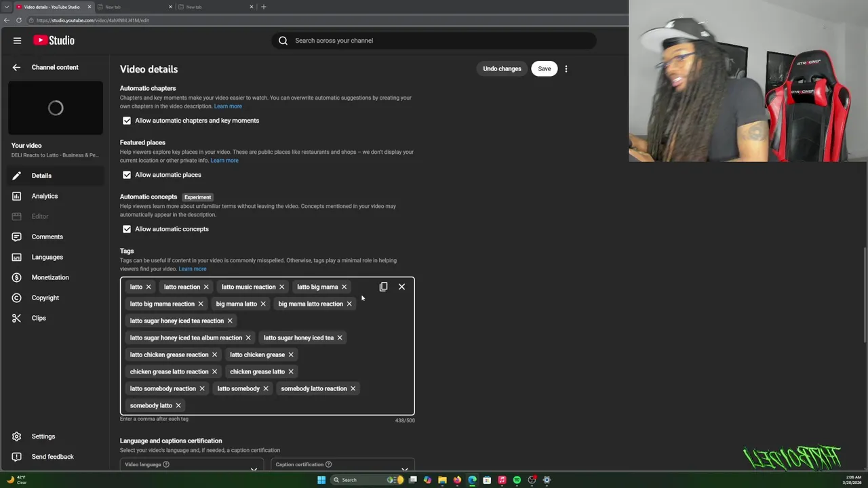This screenshot has width=868, height=488.
Task: Remove the 'big mama latto reaction' tag
Action: click(x=349, y=304)
